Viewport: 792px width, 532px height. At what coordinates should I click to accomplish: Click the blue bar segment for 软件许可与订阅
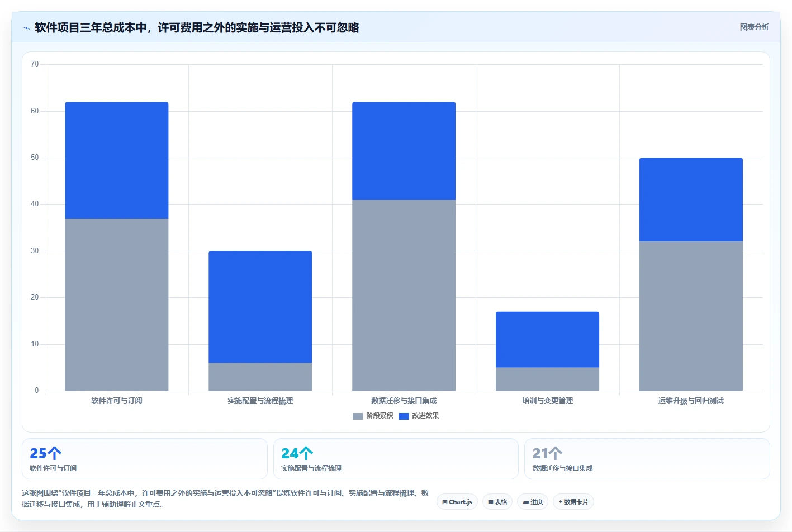(117, 160)
